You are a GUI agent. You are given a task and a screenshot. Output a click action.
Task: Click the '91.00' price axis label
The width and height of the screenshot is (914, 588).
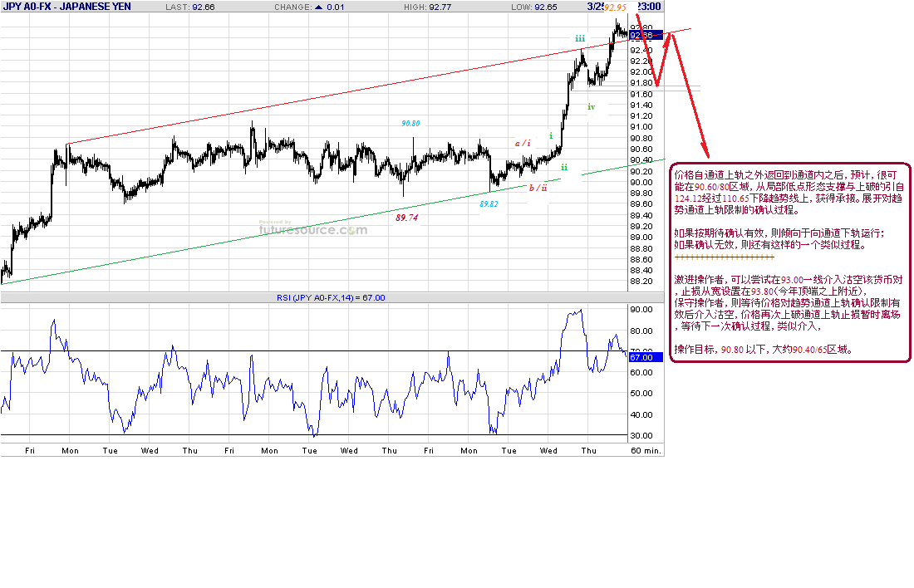pos(641,127)
